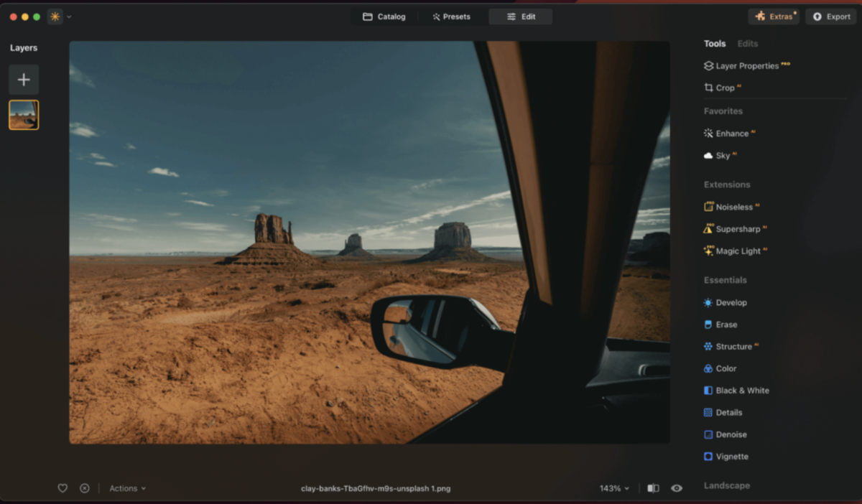This screenshot has width=862, height=504.
Task: Expand the app icon chevron in the titlebar
Action: (68, 16)
